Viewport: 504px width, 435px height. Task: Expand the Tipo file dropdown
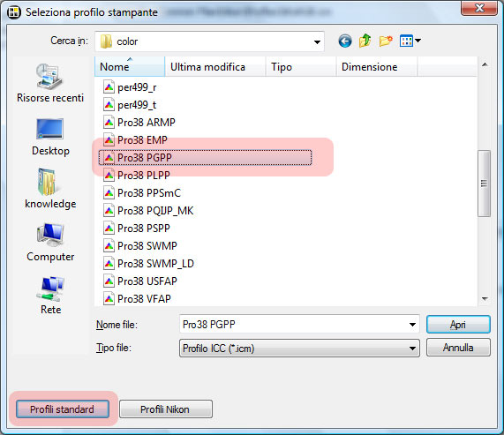click(x=412, y=349)
